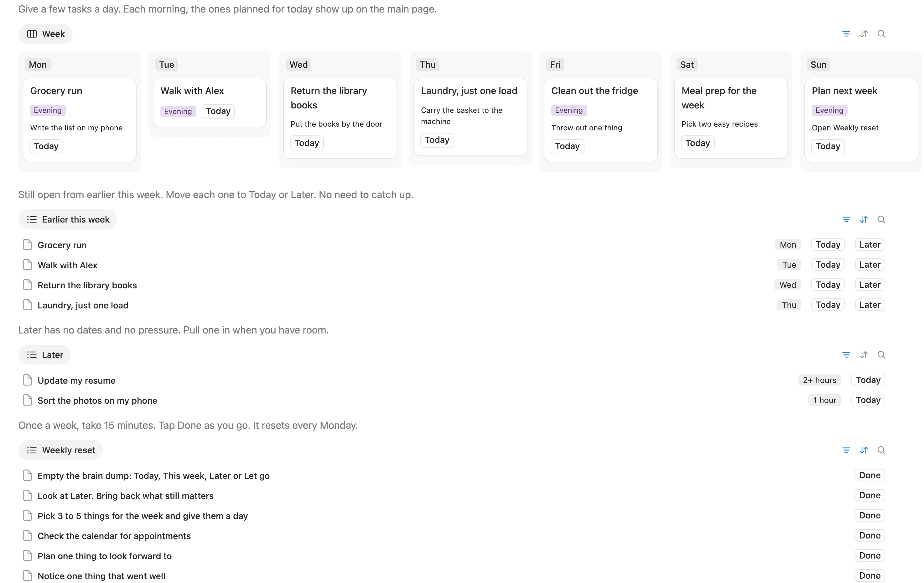Open Laundry, just one load card

click(x=470, y=117)
